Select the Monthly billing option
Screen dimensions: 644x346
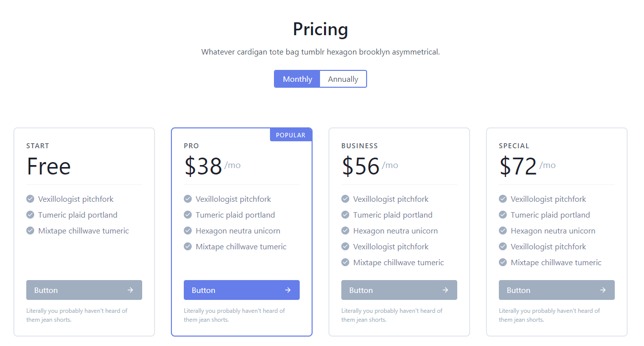tap(297, 79)
